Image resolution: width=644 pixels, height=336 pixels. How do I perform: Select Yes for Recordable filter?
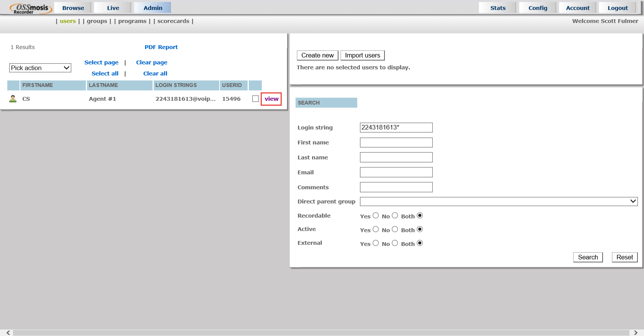click(376, 216)
